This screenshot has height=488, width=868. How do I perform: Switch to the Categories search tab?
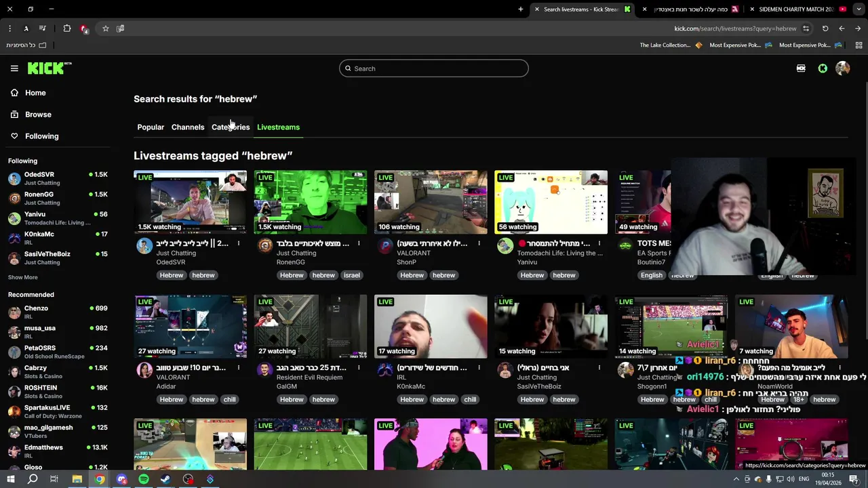pos(231,127)
